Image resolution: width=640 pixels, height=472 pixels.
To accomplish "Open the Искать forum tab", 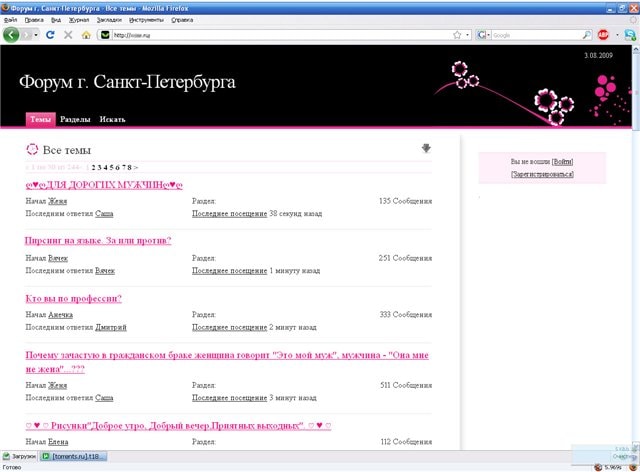I will tap(112, 120).
